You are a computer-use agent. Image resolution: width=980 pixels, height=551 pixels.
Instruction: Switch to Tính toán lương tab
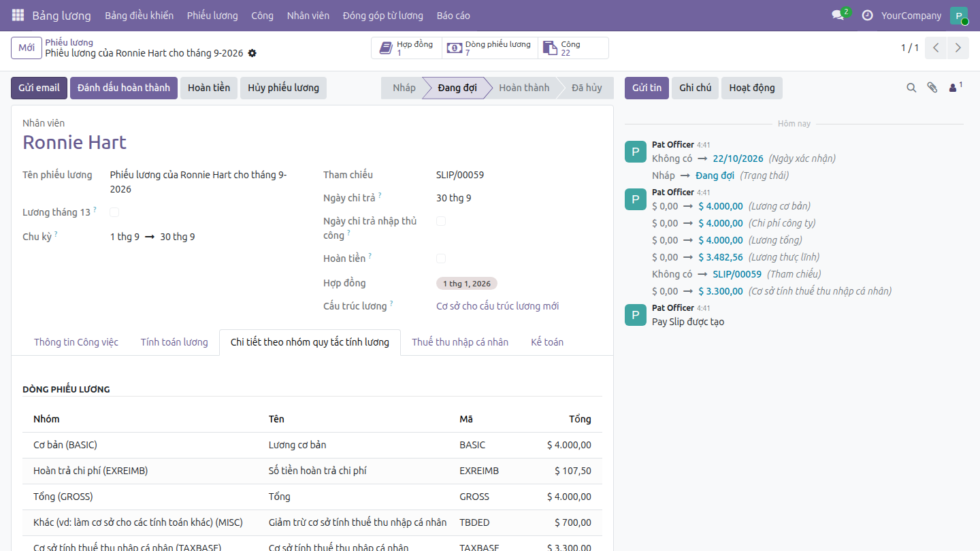(174, 342)
